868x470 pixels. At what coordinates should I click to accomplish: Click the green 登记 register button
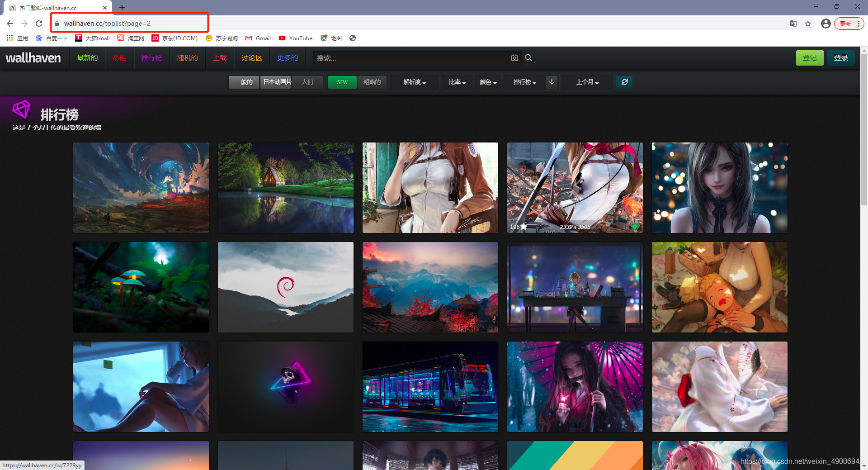(x=810, y=58)
